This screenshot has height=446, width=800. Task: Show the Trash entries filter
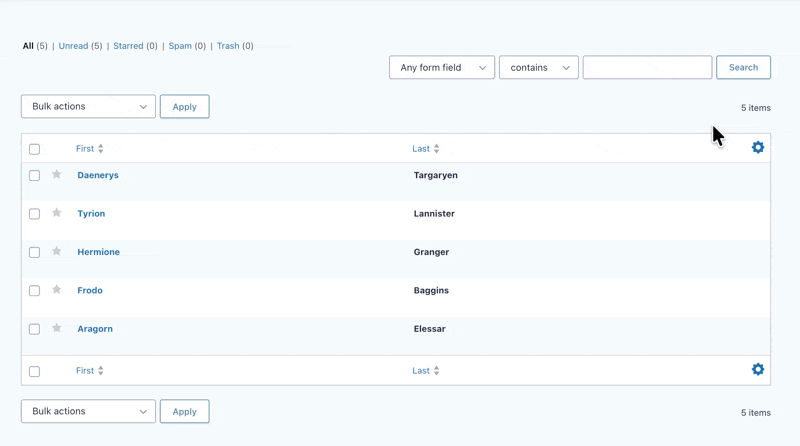(228, 46)
